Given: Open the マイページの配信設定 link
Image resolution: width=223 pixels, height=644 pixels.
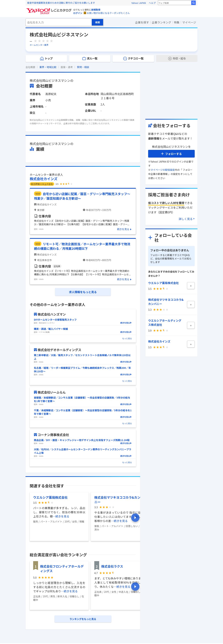Looking at the screenshot, I should 162,170.
